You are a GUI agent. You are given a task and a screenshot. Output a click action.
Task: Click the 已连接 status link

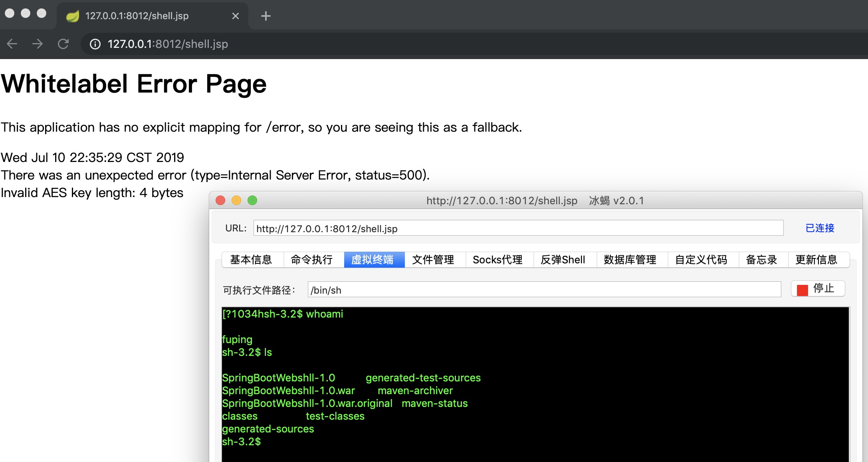point(820,228)
